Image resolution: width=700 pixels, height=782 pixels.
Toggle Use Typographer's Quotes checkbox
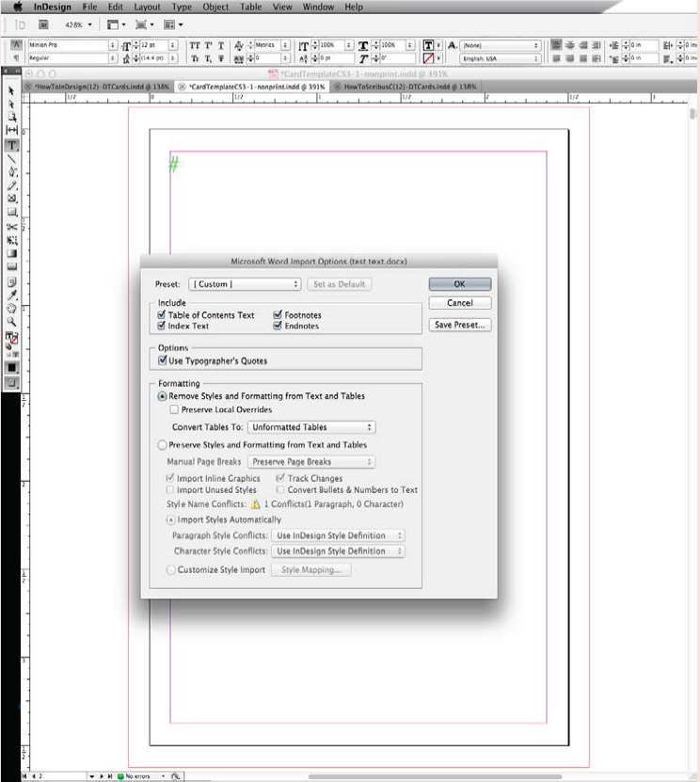(x=163, y=360)
